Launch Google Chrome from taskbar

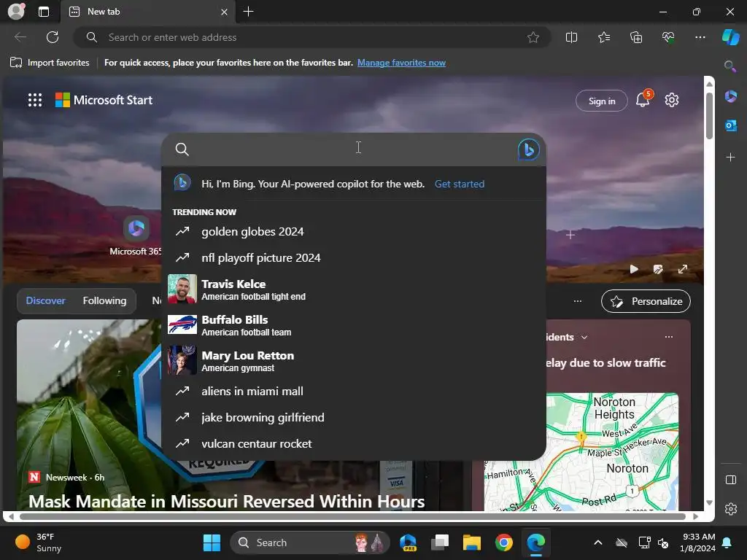(x=503, y=542)
